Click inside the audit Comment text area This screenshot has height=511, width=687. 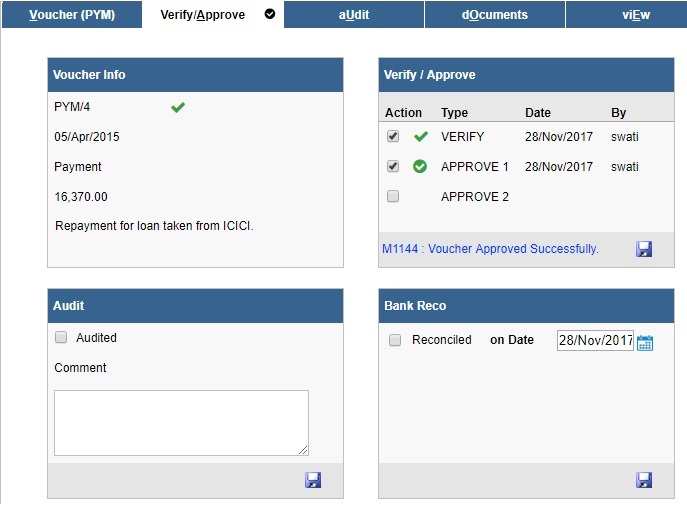(181, 423)
